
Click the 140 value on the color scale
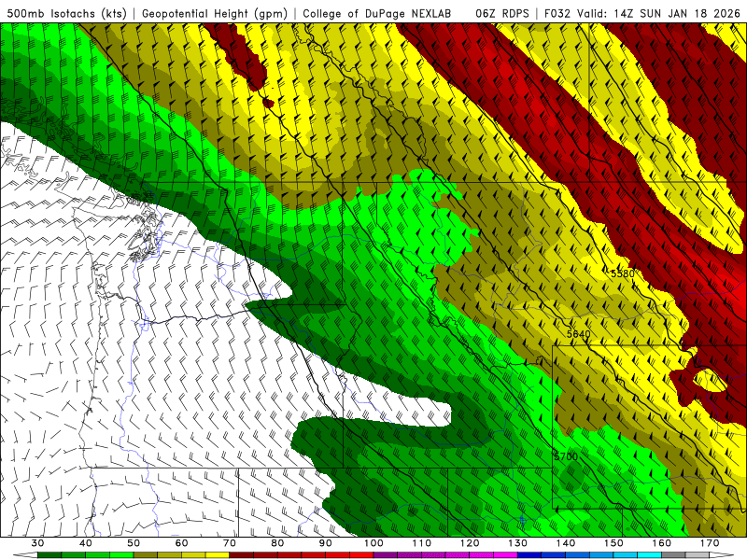(566, 543)
